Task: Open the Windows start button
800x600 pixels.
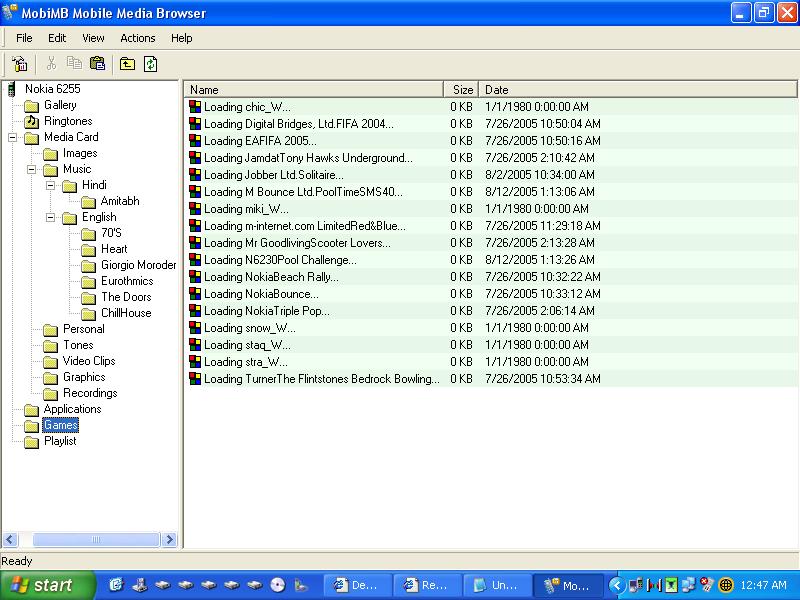Action: pyautogui.click(x=47, y=585)
